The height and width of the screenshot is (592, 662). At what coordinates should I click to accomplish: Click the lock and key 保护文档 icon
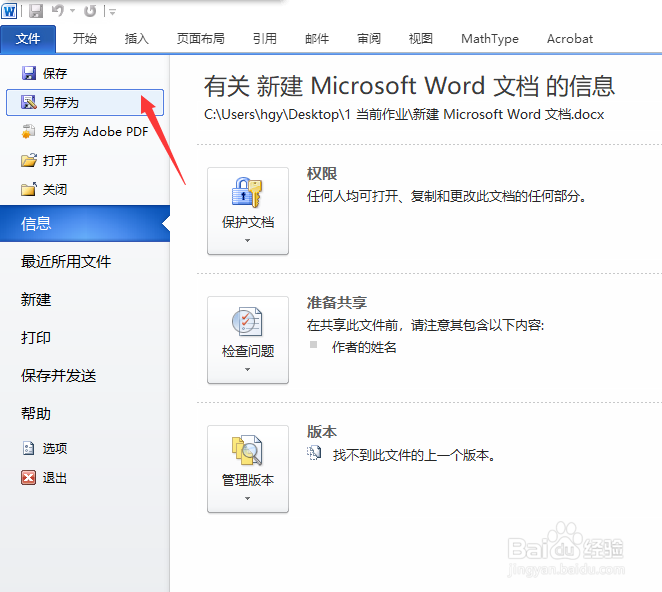pyautogui.click(x=247, y=192)
